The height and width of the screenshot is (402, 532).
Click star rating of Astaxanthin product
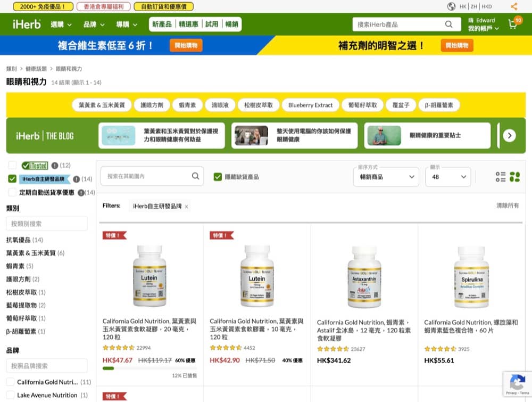[x=333, y=349]
